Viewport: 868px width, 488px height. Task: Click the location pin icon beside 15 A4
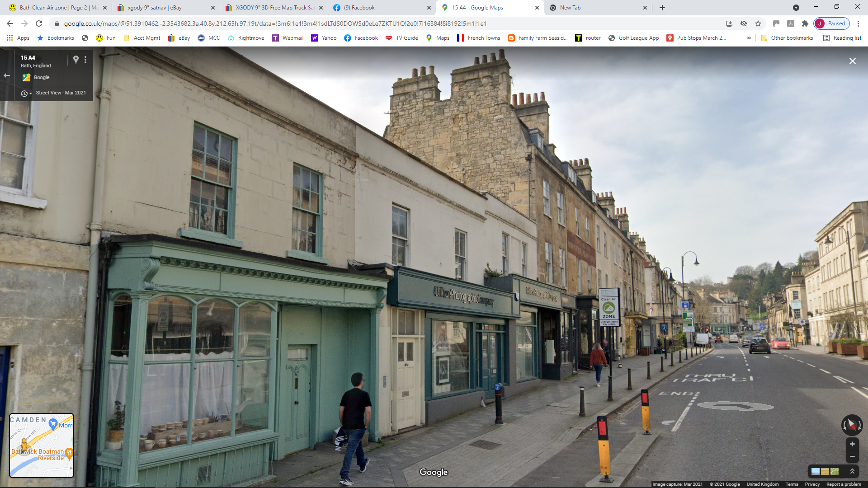(x=76, y=59)
